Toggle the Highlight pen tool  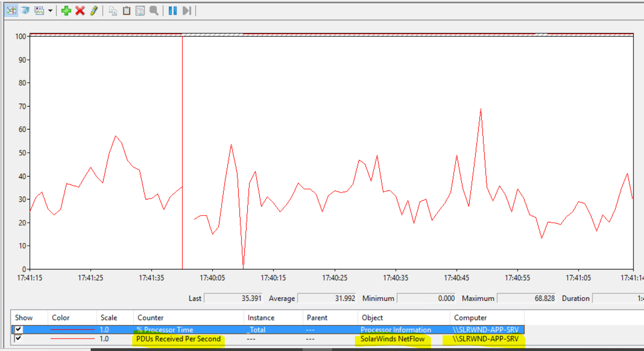click(94, 10)
